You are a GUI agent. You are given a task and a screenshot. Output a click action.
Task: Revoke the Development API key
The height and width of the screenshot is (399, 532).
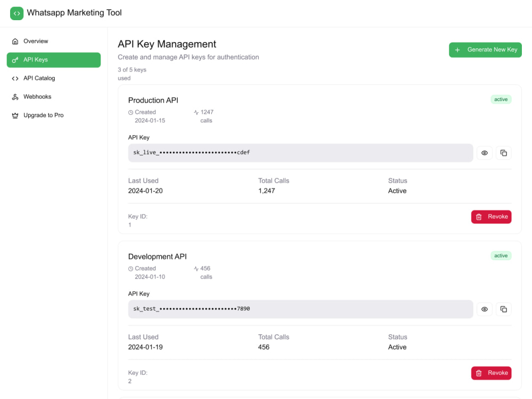pyautogui.click(x=491, y=373)
